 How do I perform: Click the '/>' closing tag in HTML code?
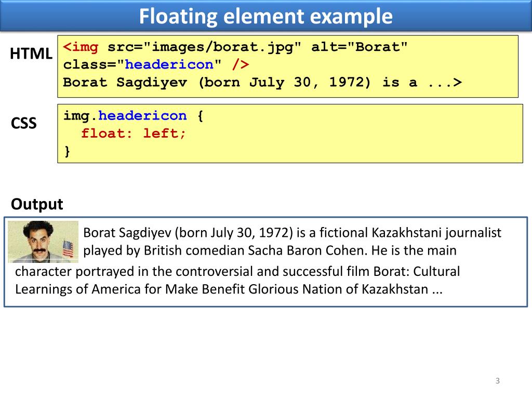(x=240, y=64)
